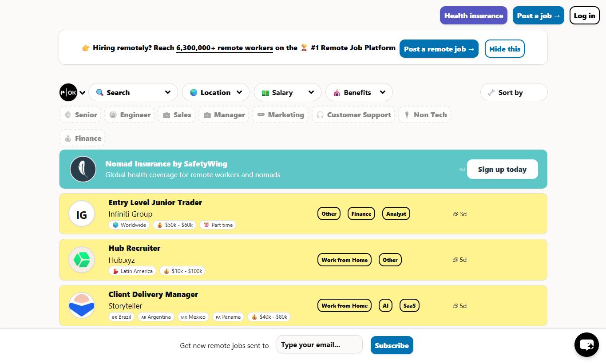Image resolution: width=606 pixels, height=364 pixels.
Task: Open the Sort by dropdown
Action: tap(514, 92)
